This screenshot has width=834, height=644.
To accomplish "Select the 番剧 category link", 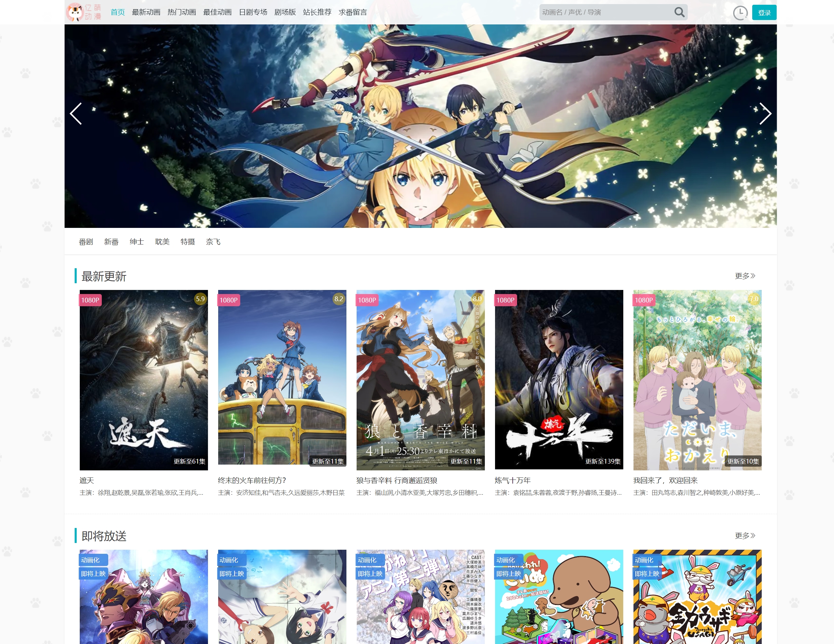I will tap(86, 242).
